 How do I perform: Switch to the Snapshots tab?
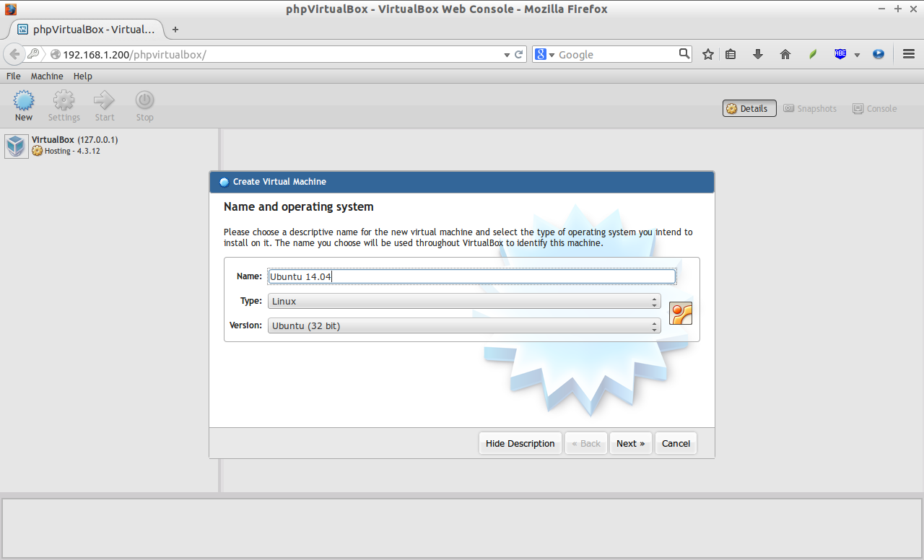point(810,108)
